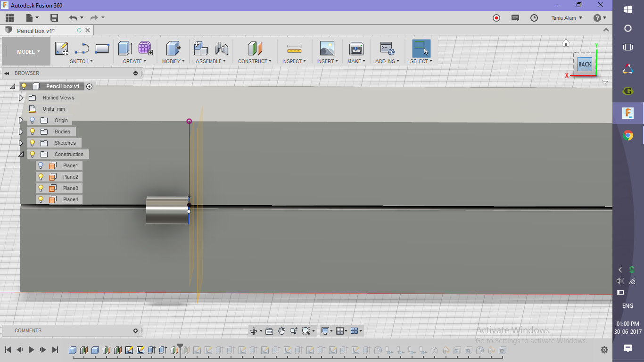Open the CONSTRUCT menu
The width and height of the screenshot is (644, 362).
click(255, 61)
